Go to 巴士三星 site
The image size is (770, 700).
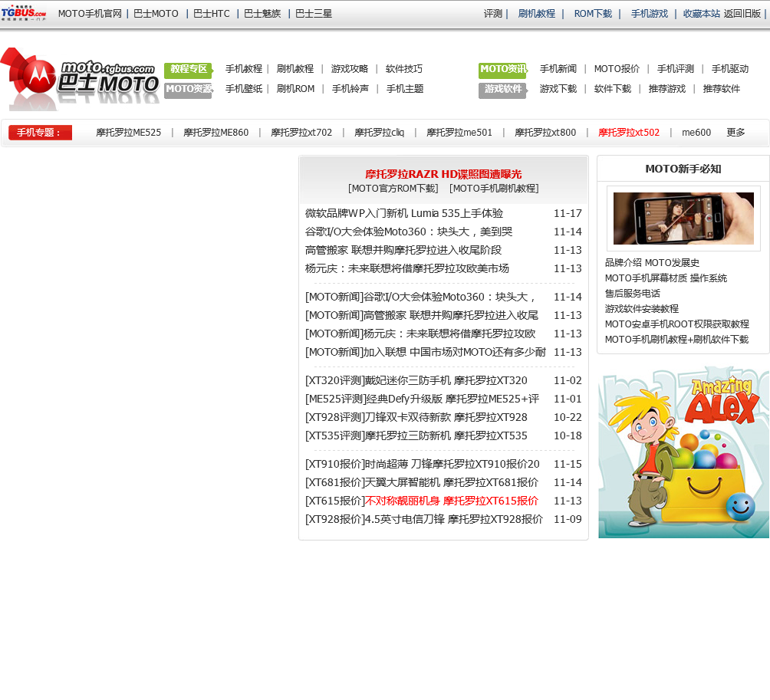[x=314, y=14]
